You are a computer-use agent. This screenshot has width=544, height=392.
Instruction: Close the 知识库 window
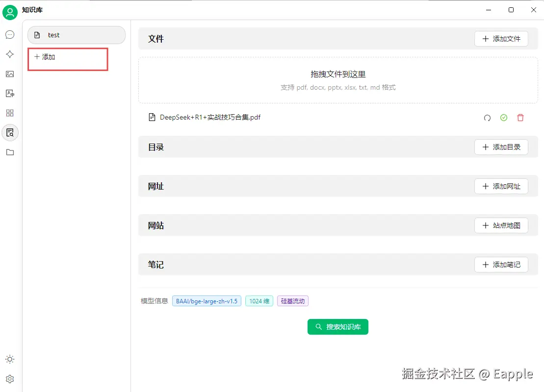[534, 10]
